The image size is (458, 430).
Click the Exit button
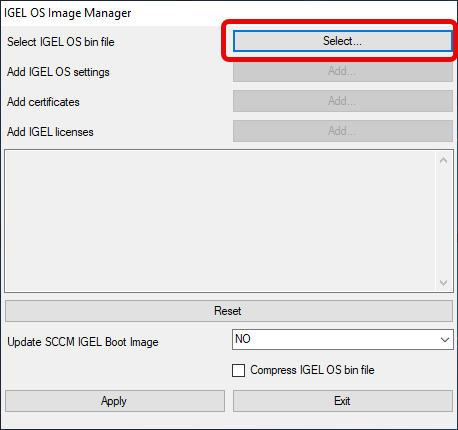[343, 401]
